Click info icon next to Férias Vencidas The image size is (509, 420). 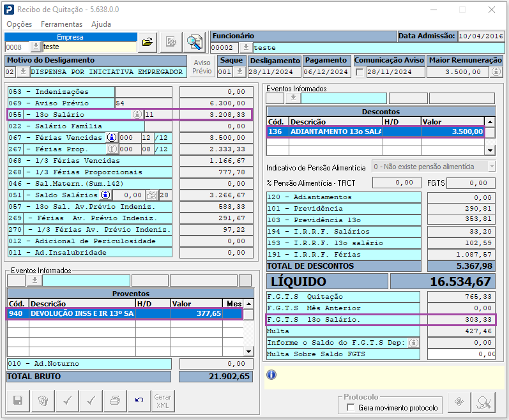coord(111,138)
